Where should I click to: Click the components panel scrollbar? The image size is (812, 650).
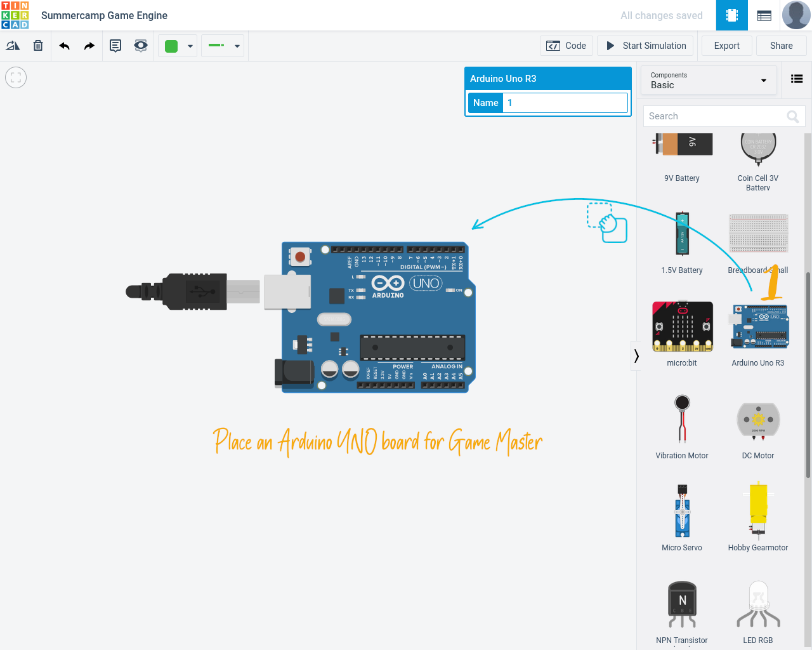808,375
